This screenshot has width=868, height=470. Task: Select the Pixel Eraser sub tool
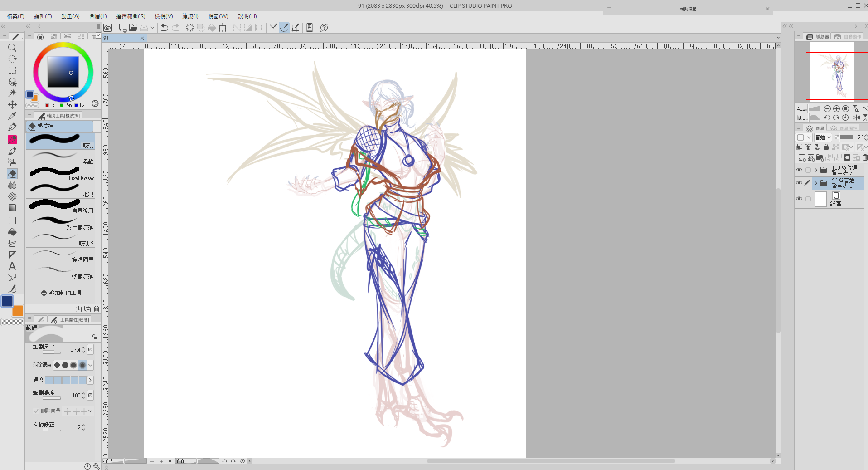[60, 173]
